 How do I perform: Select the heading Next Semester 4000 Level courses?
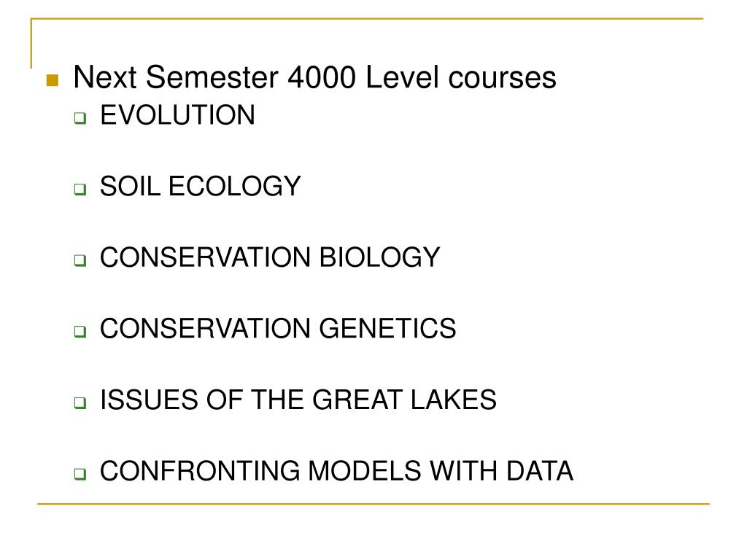[314, 77]
